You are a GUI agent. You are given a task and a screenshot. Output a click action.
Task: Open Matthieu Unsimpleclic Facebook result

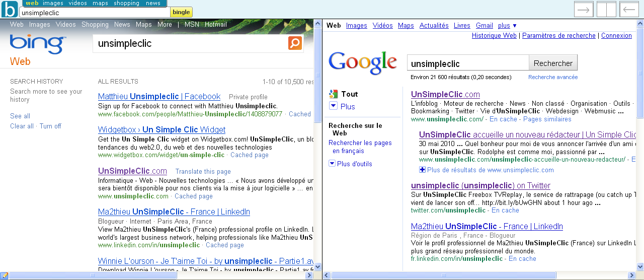[x=159, y=96]
